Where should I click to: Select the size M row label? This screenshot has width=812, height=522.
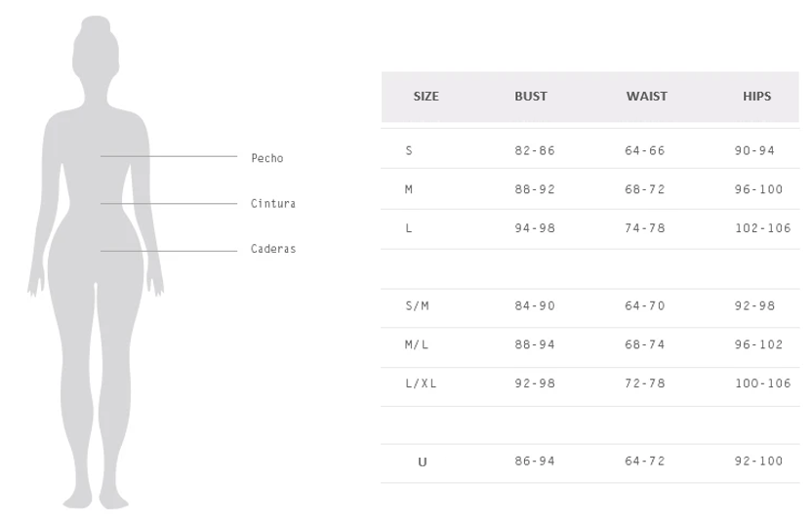click(x=409, y=189)
